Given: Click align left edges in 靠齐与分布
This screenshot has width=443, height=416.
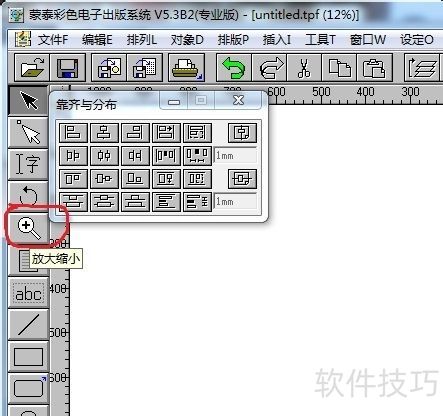Looking at the screenshot, I should click(73, 132).
